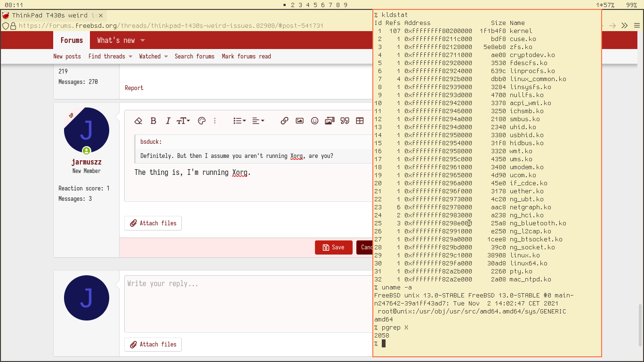The height and width of the screenshot is (362, 644).
Task: Click the 'ng_bluetooth.ko' terminal row
Action: pyautogui.click(x=470, y=223)
